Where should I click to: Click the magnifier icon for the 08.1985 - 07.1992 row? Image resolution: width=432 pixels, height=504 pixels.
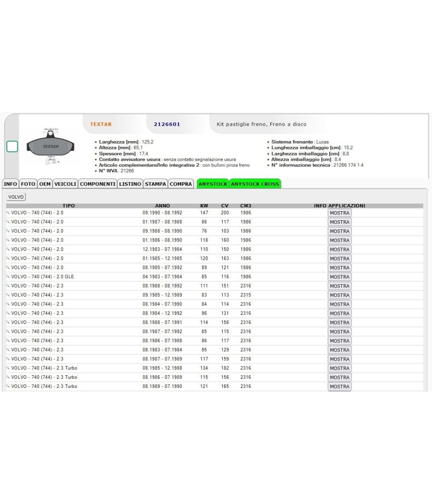tap(8, 267)
